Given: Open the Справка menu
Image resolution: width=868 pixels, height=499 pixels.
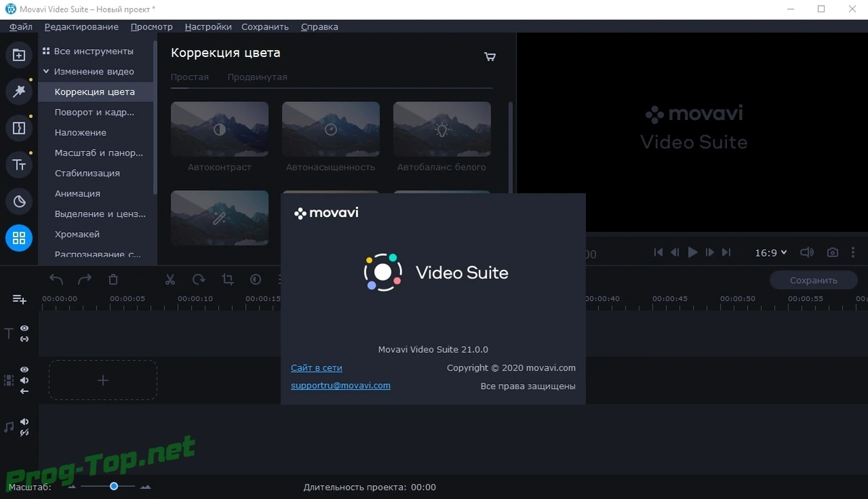Looking at the screenshot, I should tap(319, 27).
